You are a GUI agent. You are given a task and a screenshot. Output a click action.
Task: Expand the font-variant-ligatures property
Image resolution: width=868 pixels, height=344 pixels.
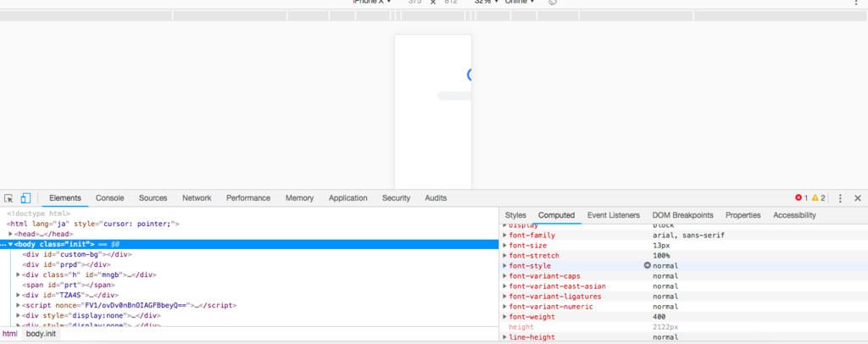point(504,297)
